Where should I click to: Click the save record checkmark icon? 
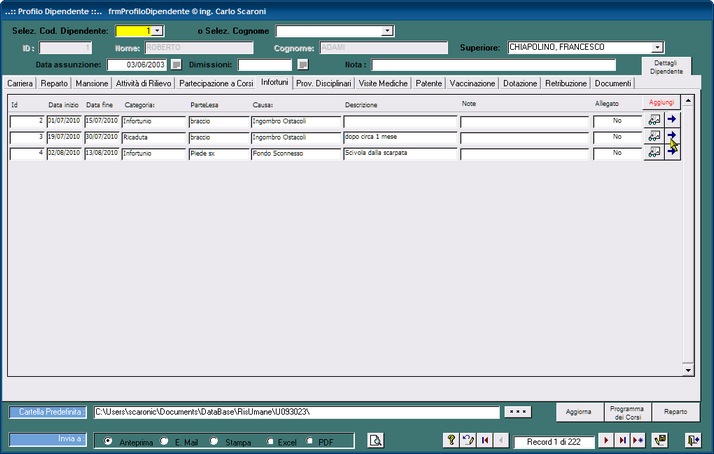pos(660,440)
